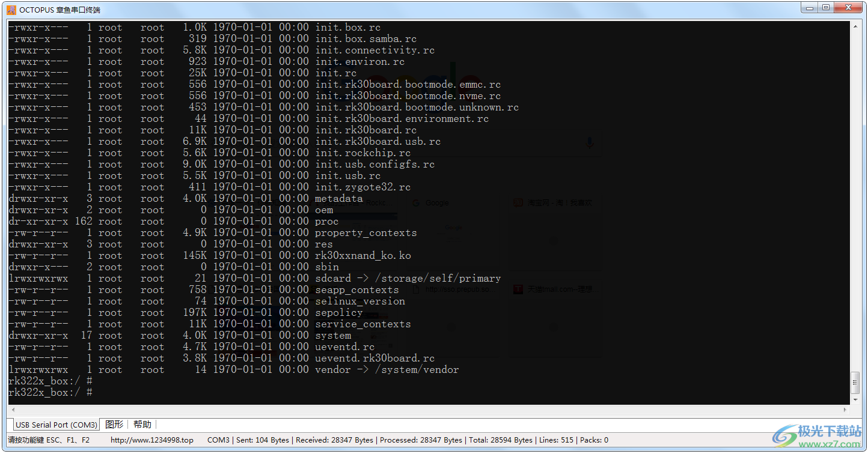
Task: Click the 请按功能键 ESC、F1、F2 hint text
Action: point(49,440)
